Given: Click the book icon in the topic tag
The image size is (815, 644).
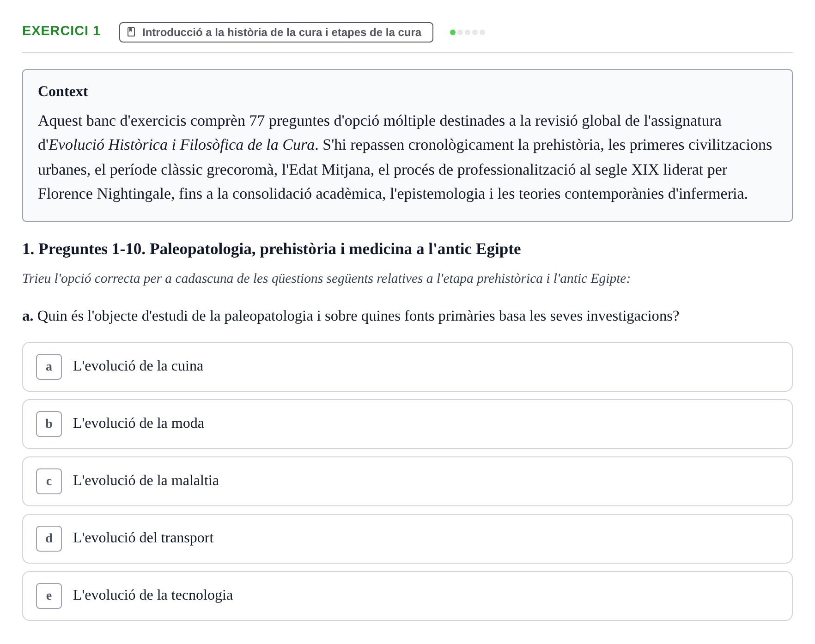Looking at the screenshot, I should (131, 32).
